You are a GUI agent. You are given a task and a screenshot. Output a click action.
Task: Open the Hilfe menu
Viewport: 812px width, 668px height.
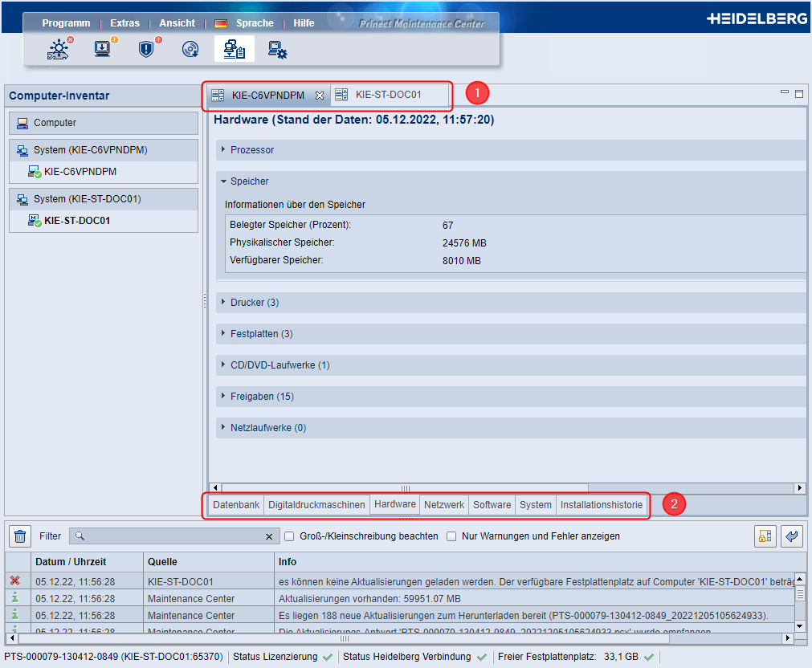pyautogui.click(x=304, y=23)
